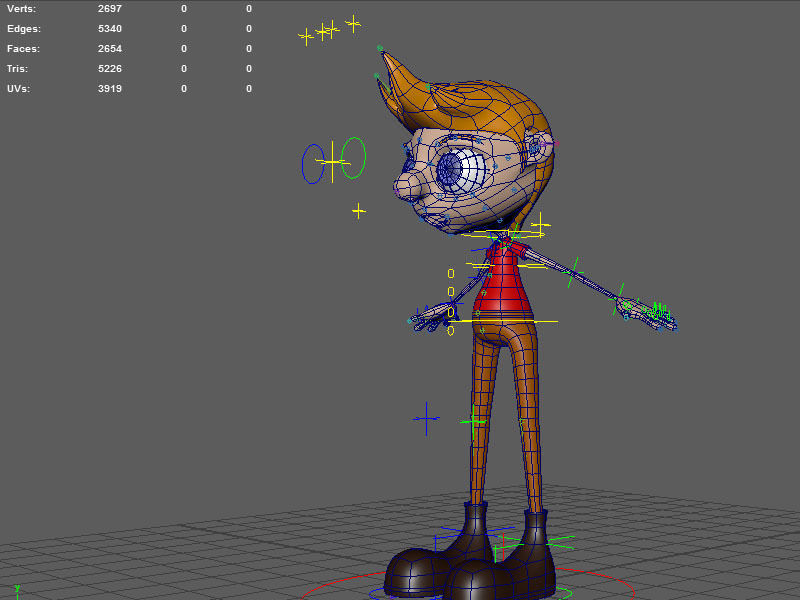
Task: Select the yellow ring control at the neck
Action: 504,235
